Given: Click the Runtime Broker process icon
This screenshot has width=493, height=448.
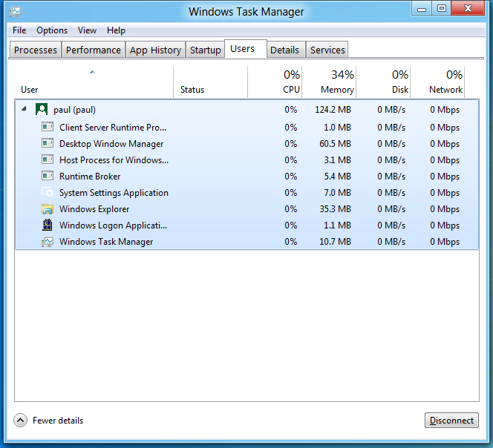Looking at the screenshot, I should click(x=48, y=176).
